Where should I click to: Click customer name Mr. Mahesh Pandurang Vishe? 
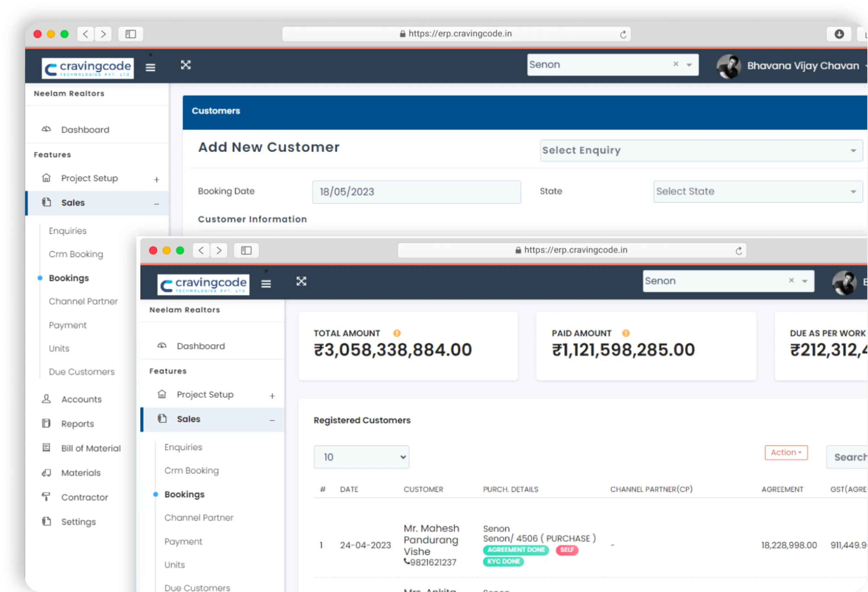(431, 540)
